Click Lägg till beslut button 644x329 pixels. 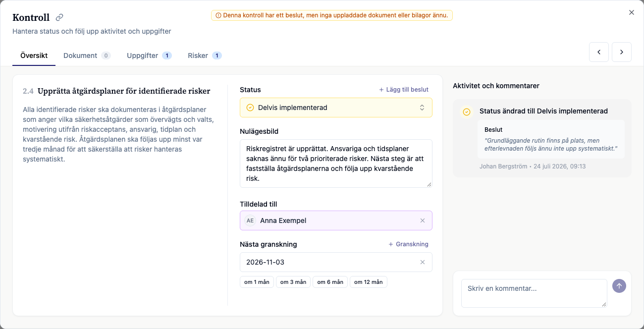(404, 90)
